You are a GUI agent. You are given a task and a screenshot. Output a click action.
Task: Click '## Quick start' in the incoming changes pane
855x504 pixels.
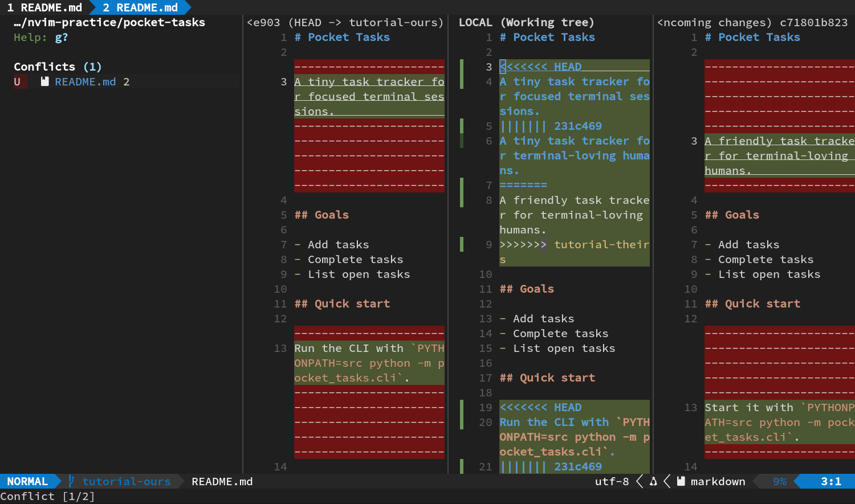click(752, 304)
